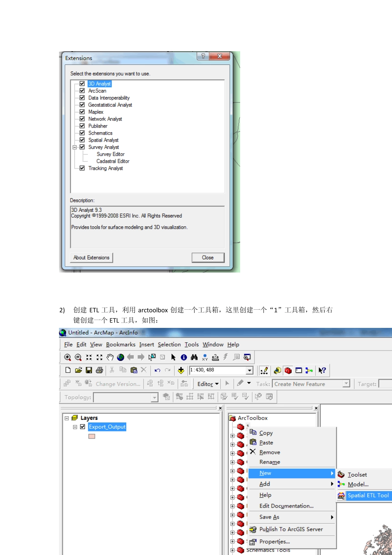Toggle Data Interoperability extension checkbox
Image resolution: width=392 pixels, height=555 pixels.
click(82, 98)
